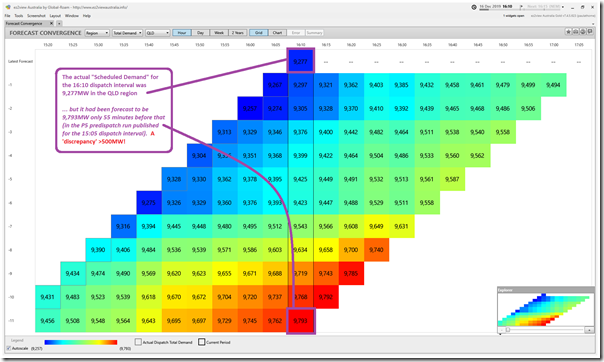Click the comment bubble icon in widget header
Viewport: 604px width, 362px height.
point(590,32)
